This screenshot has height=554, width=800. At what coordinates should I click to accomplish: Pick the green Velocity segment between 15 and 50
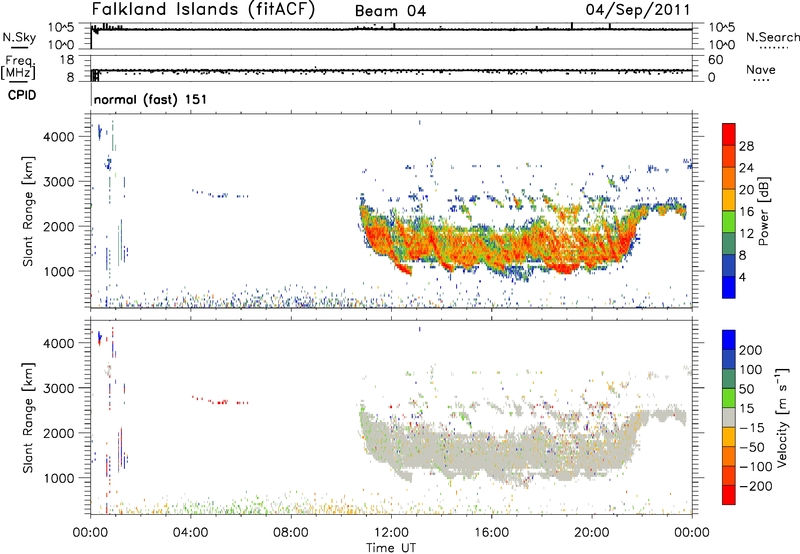tap(729, 398)
